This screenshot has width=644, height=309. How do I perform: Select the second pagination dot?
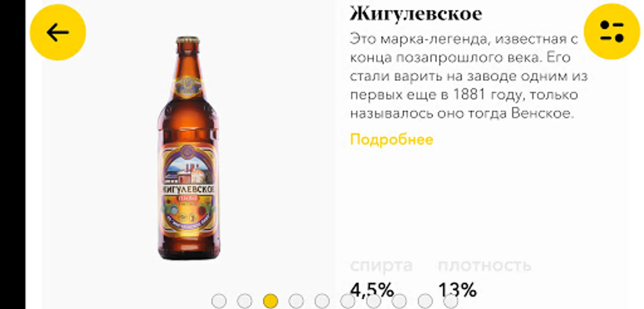tap(244, 301)
